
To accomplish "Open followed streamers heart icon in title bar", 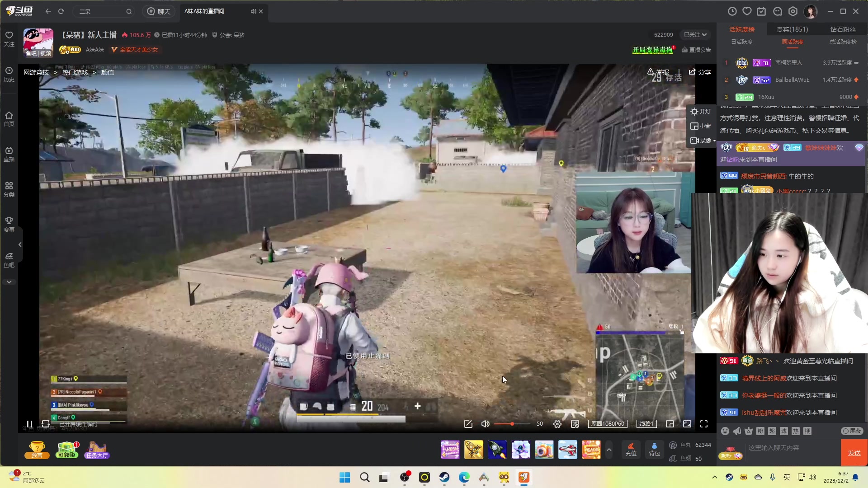I will pos(747,11).
